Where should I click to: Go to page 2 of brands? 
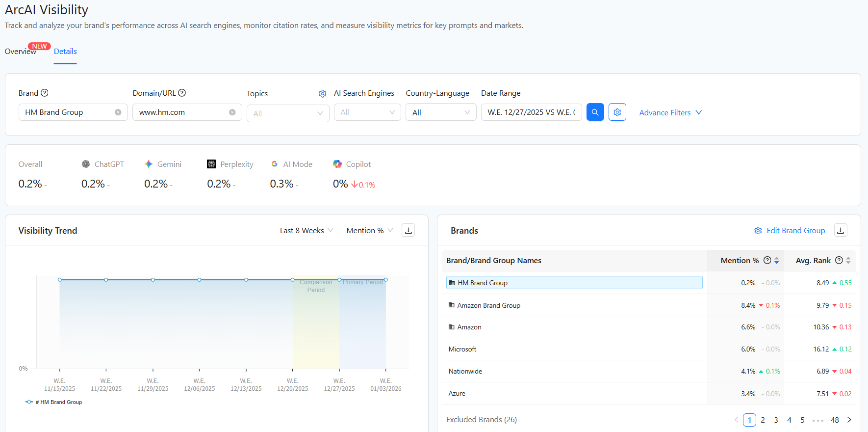click(x=763, y=420)
